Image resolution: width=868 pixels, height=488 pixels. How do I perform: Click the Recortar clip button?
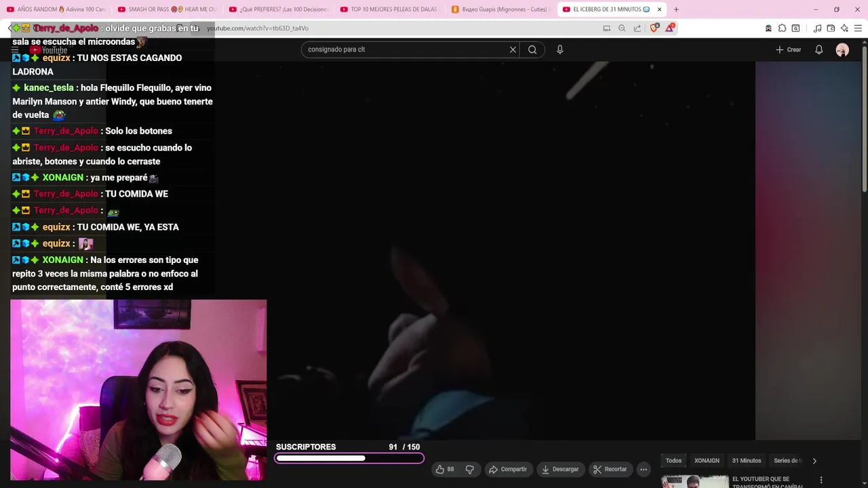pyautogui.click(x=610, y=469)
